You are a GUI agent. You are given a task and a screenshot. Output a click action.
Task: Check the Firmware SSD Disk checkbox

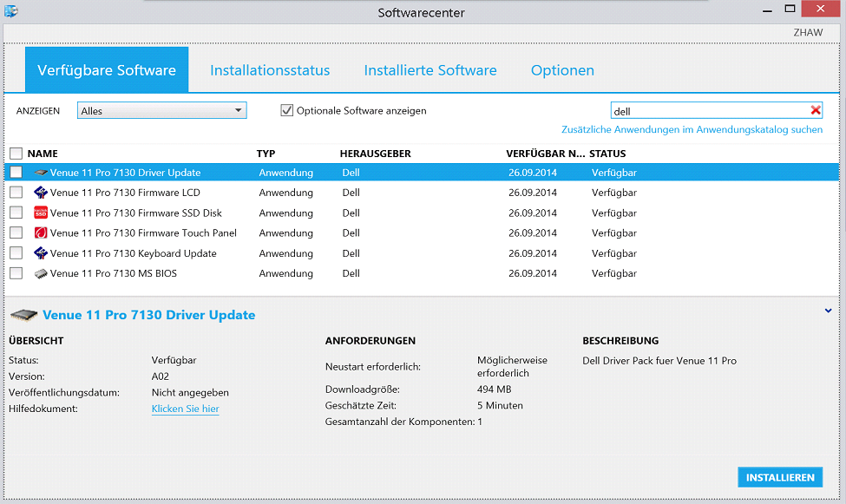click(x=16, y=213)
